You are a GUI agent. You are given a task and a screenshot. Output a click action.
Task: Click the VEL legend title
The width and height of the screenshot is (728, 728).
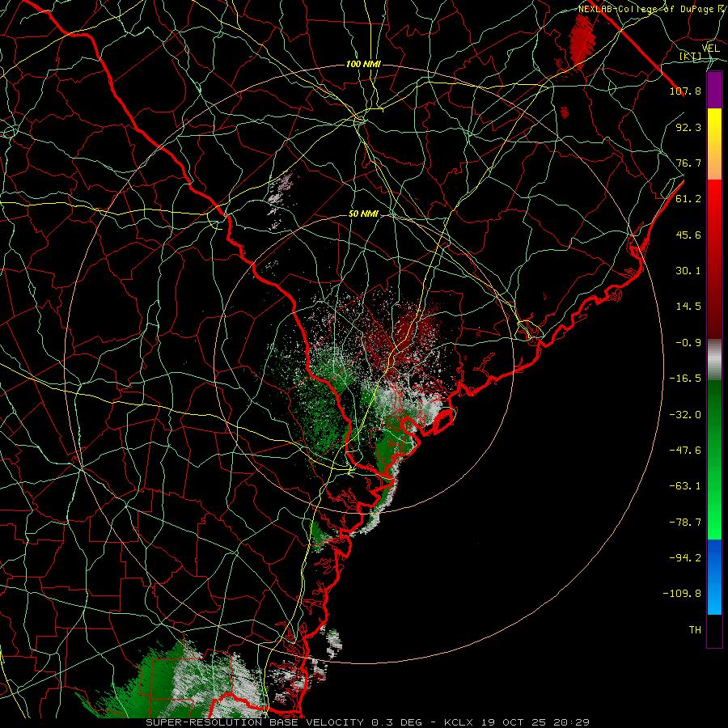click(x=710, y=49)
